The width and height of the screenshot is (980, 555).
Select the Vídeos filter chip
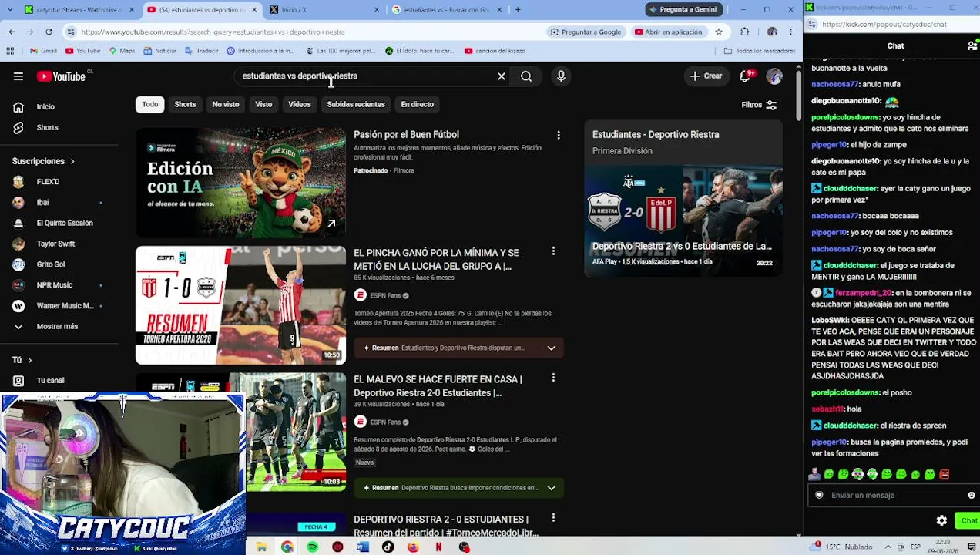300,104
